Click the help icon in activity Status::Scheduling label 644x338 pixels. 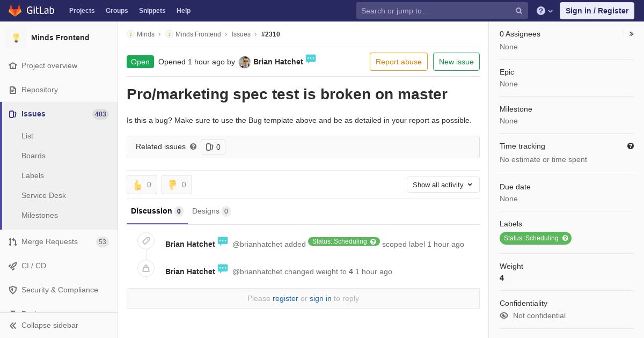374,241
